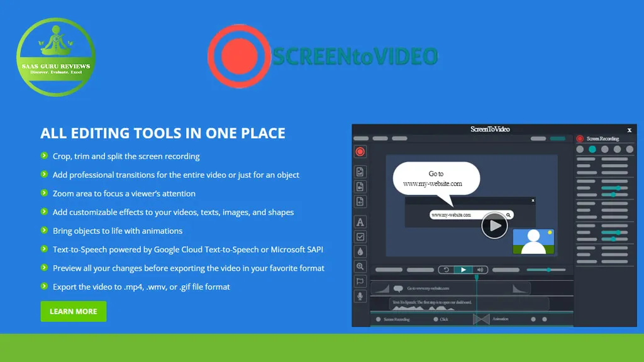Click 'Crop, trim and split the screen recording'
Screen dimensions: 644x362
(x=126, y=156)
